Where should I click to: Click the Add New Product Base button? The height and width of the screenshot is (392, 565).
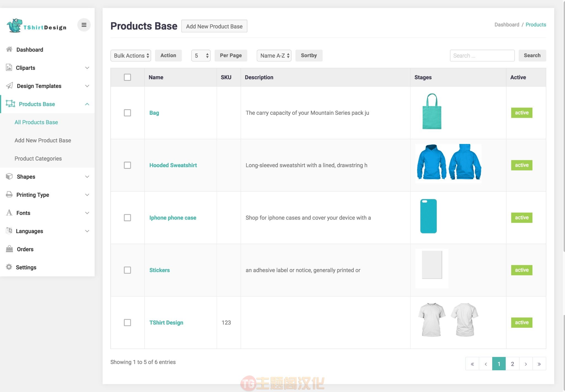coord(214,26)
